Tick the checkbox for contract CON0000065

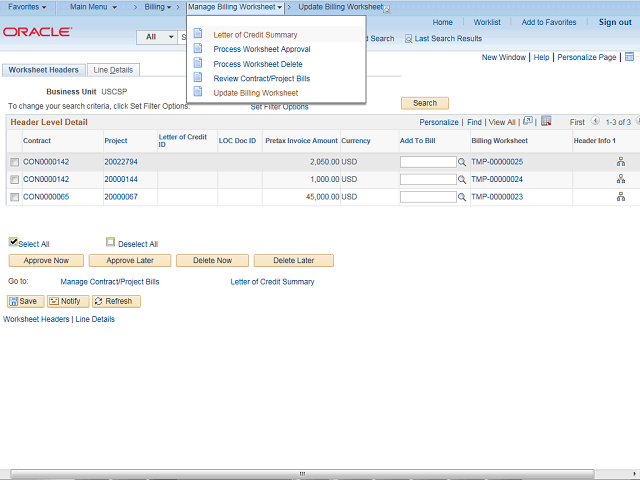tap(14, 197)
